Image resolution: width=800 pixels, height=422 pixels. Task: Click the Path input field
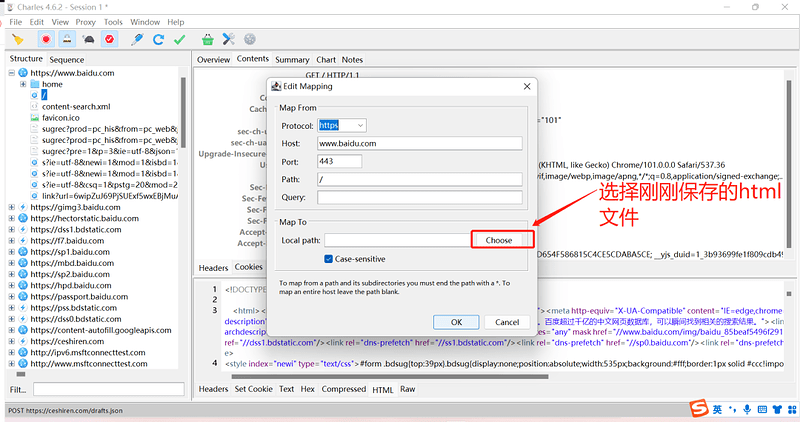click(x=419, y=179)
